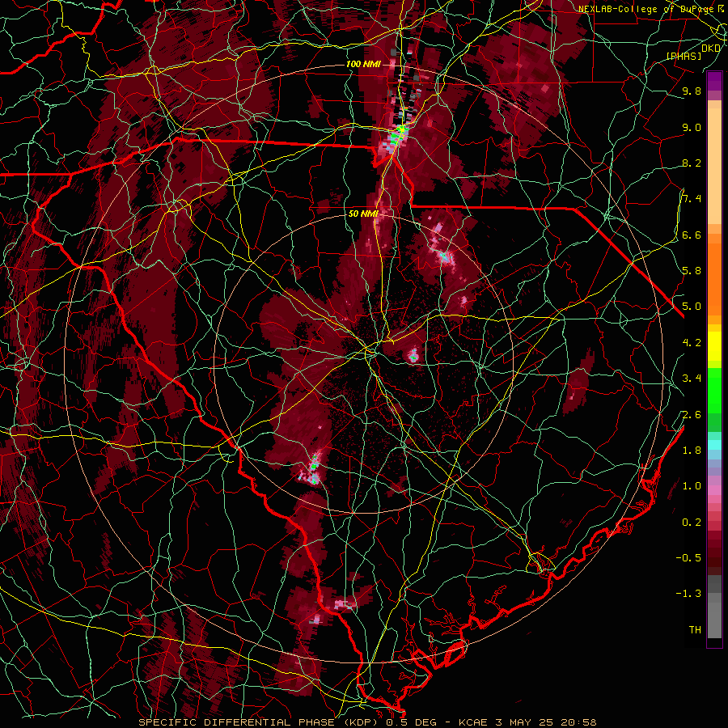Click the 2.6 legend value
The height and width of the screenshot is (728, 728).
click(692, 414)
